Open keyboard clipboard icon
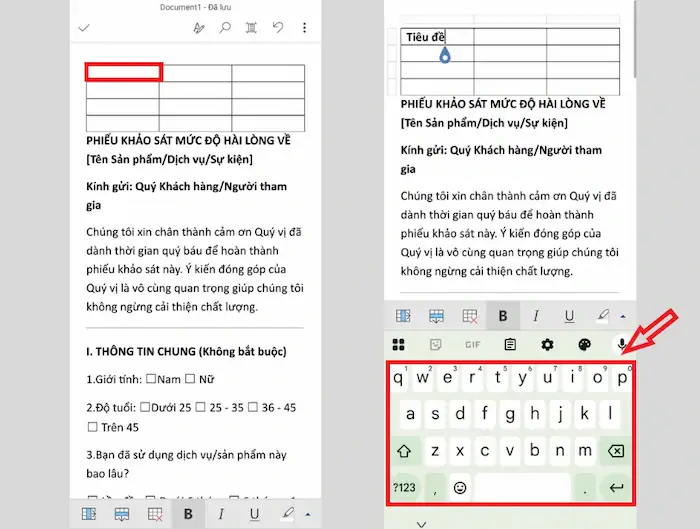This screenshot has width=700, height=529. coord(510,345)
